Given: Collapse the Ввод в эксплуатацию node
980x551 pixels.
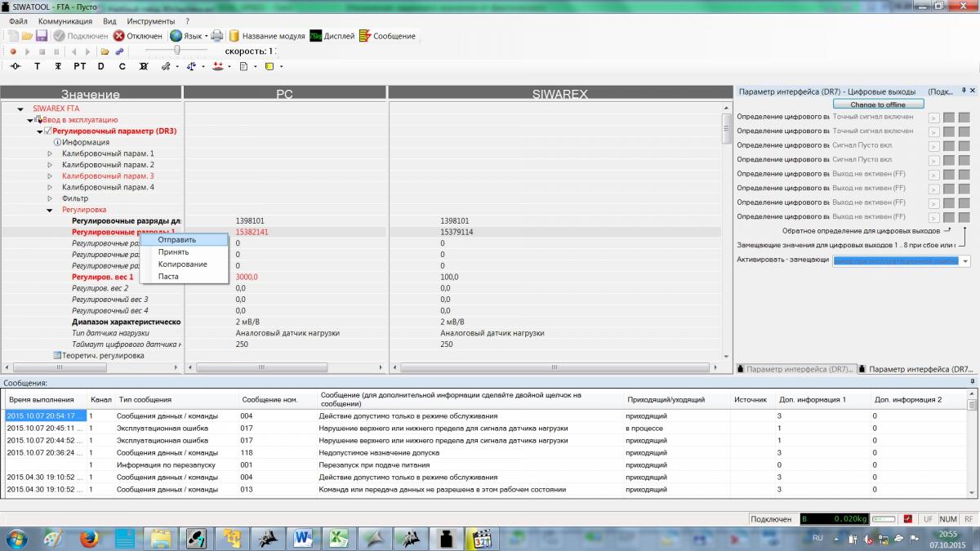Looking at the screenshot, I should 30,120.
